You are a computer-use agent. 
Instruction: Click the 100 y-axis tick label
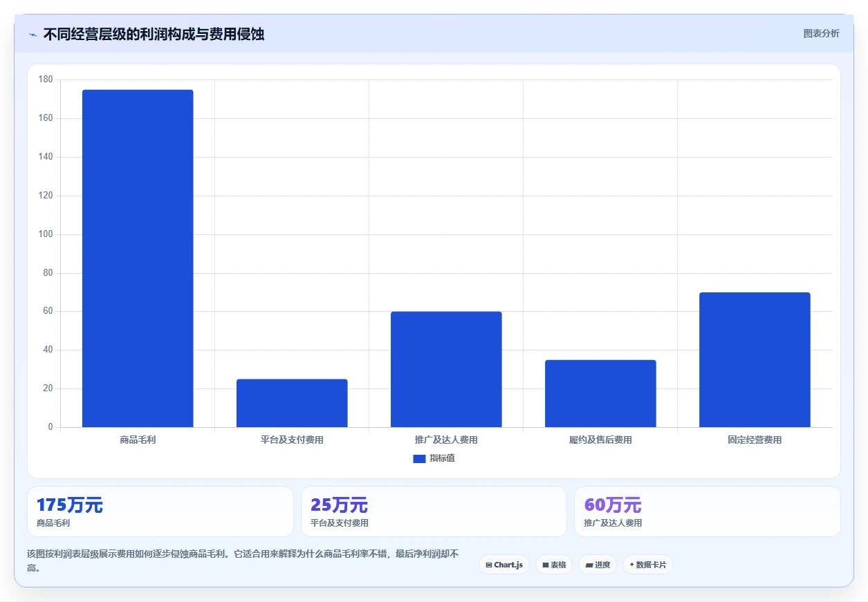coord(46,234)
